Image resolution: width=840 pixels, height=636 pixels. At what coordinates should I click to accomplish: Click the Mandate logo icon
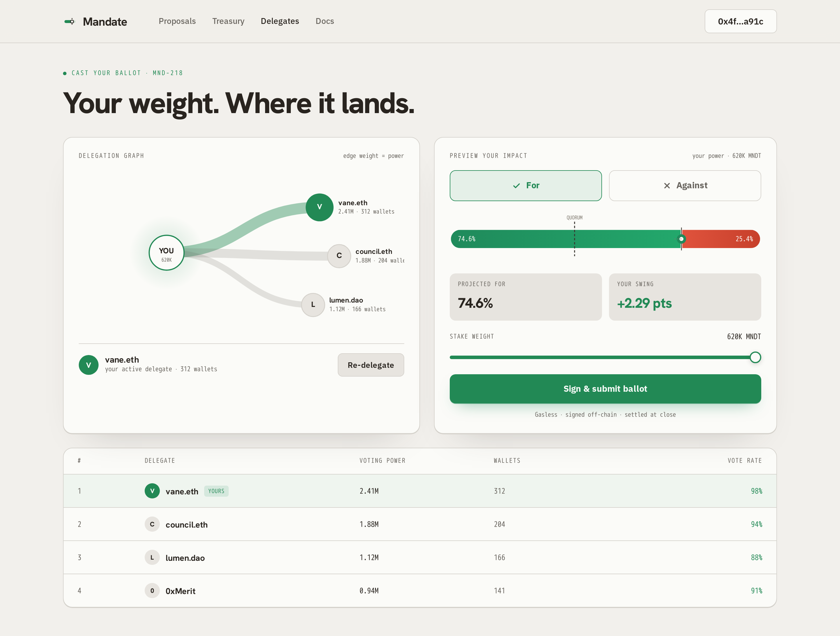(x=70, y=22)
